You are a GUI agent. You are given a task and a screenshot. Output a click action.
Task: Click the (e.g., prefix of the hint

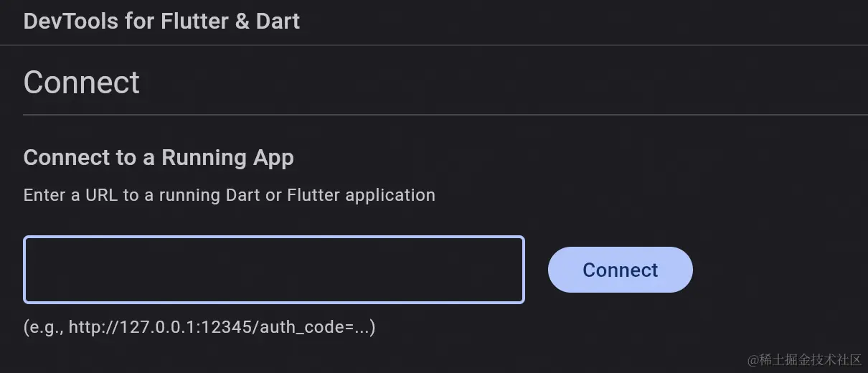[44, 327]
